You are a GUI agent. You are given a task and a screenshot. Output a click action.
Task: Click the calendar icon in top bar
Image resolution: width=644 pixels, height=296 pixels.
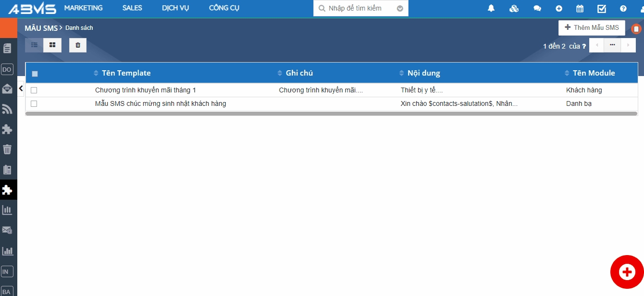coord(580,8)
